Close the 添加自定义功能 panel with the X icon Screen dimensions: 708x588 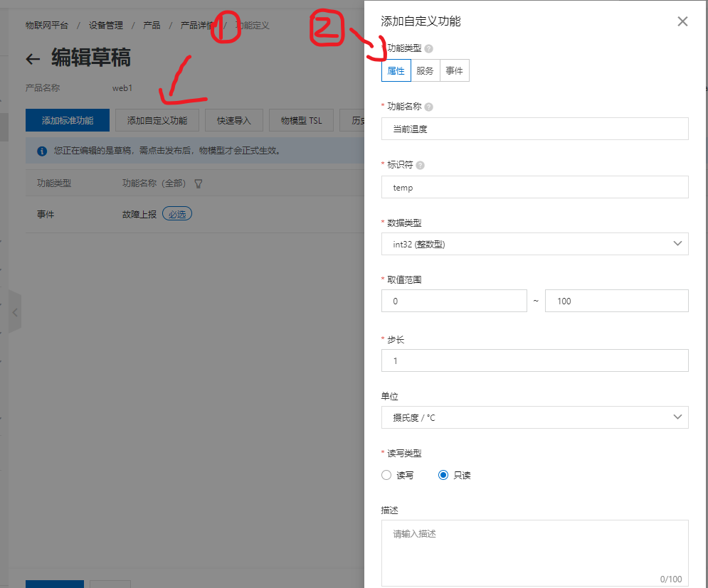[x=682, y=21]
